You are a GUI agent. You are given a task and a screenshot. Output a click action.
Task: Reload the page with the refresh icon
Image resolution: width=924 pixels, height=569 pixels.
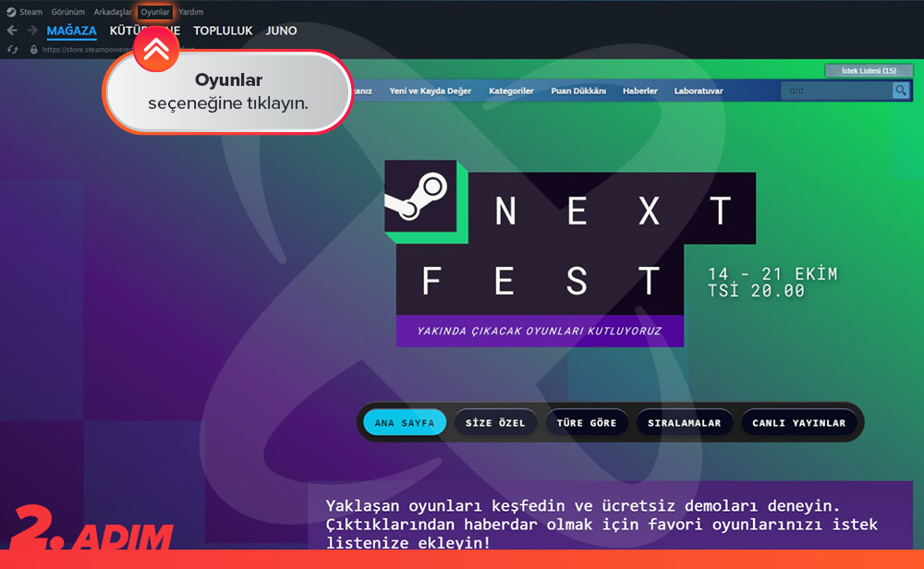[12, 50]
